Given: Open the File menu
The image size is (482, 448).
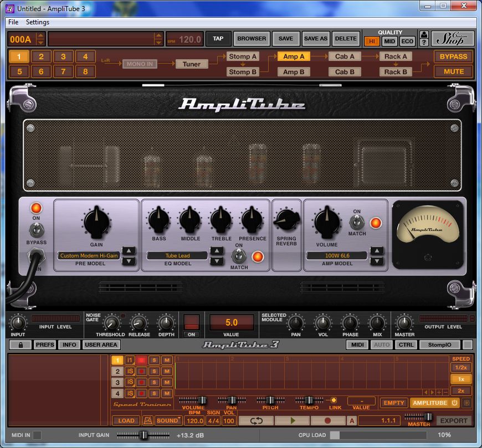Looking at the screenshot, I should [13, 22].
